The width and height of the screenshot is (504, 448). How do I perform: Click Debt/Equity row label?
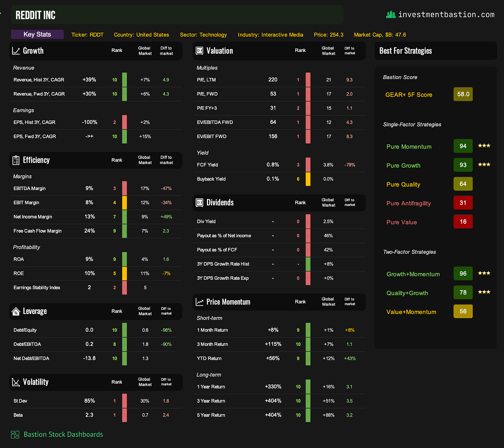point(25,330)
